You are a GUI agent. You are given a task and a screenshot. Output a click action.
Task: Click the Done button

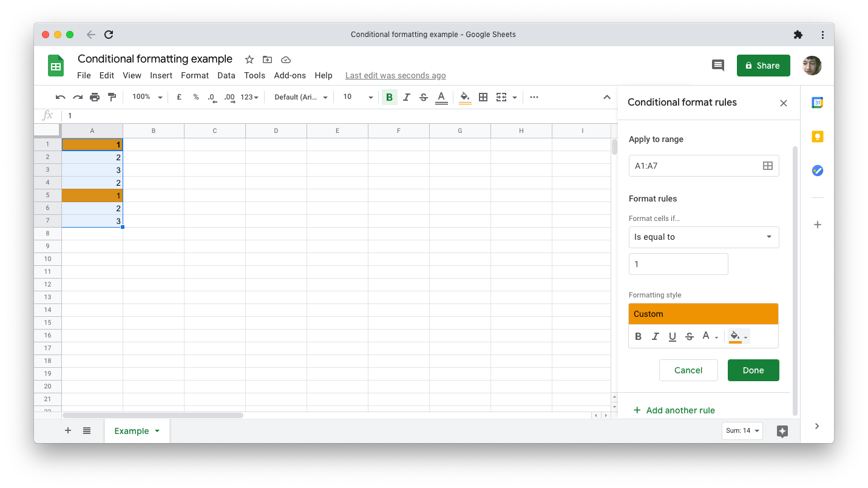click(x=753, y=370)
